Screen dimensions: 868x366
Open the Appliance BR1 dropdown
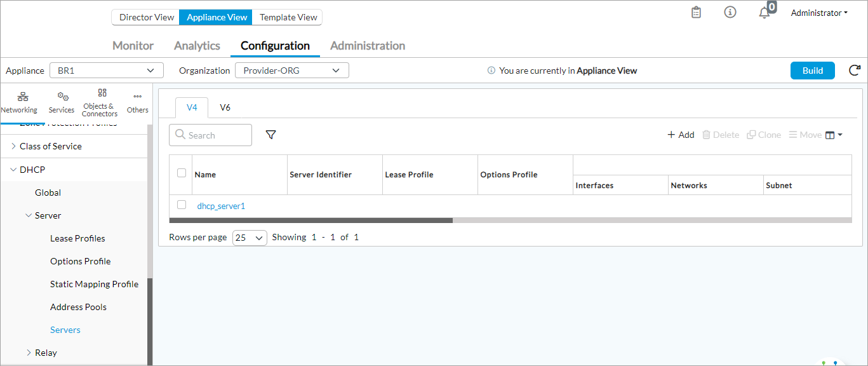pos(106,71)
